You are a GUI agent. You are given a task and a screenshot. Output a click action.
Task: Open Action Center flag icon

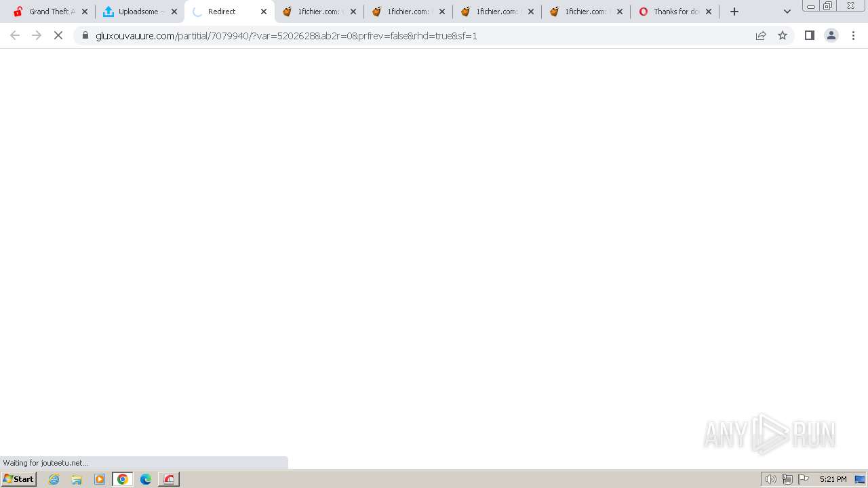tap(804, 479)
